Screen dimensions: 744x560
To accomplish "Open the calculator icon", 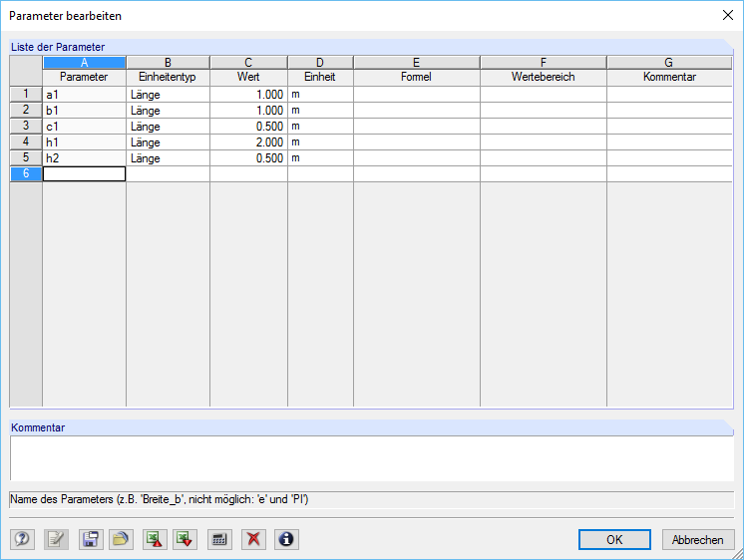I will [x=219, y=539].
